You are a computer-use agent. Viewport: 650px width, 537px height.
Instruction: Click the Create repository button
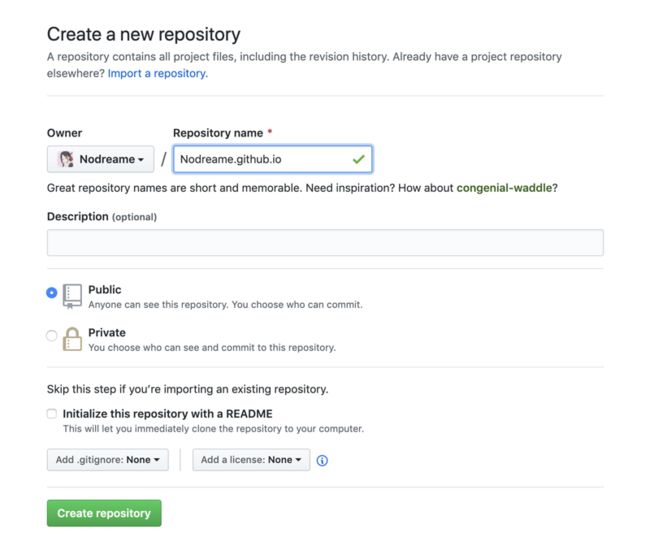[104, 513]
